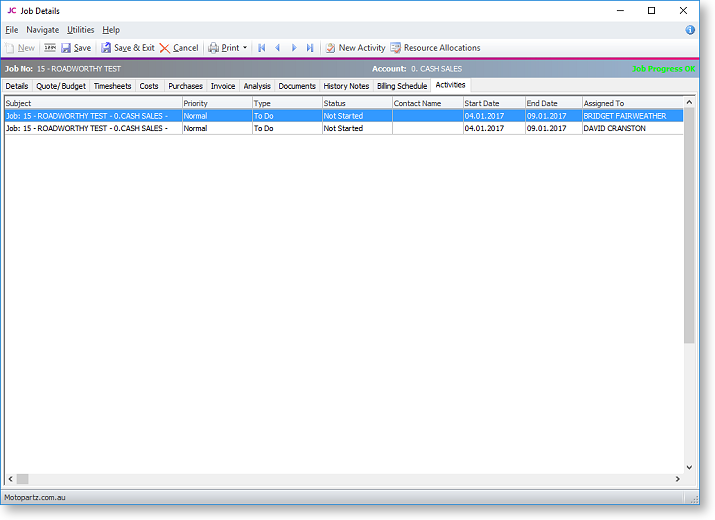The image size is (715, 520).
Task: Switch to the Billing Schedule tab
Action: click(402, 86)
